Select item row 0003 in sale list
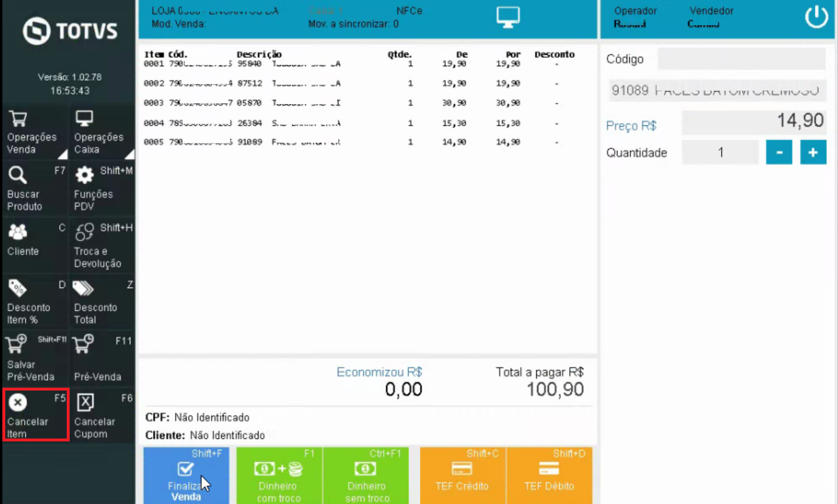838x504 pixels. click(360, 103)
